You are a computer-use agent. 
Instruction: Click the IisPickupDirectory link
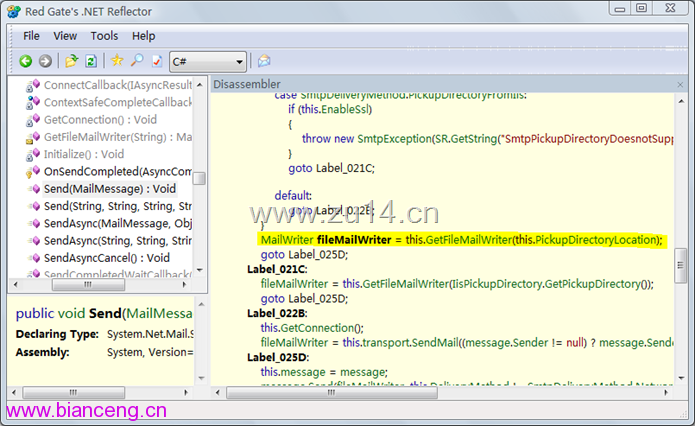pyautogui.click(x=496, y=284)
